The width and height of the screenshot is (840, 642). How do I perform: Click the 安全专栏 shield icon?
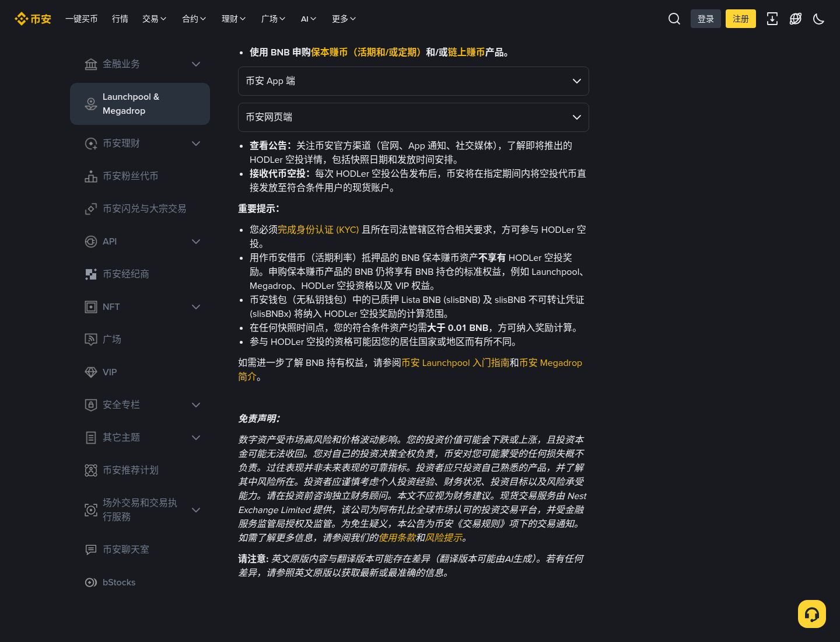[x=91, y=405]
